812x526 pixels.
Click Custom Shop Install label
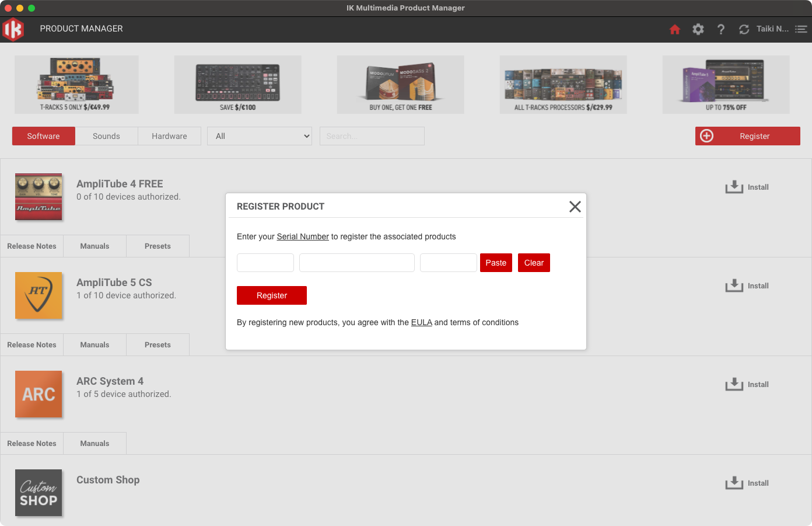coord(758,483)
